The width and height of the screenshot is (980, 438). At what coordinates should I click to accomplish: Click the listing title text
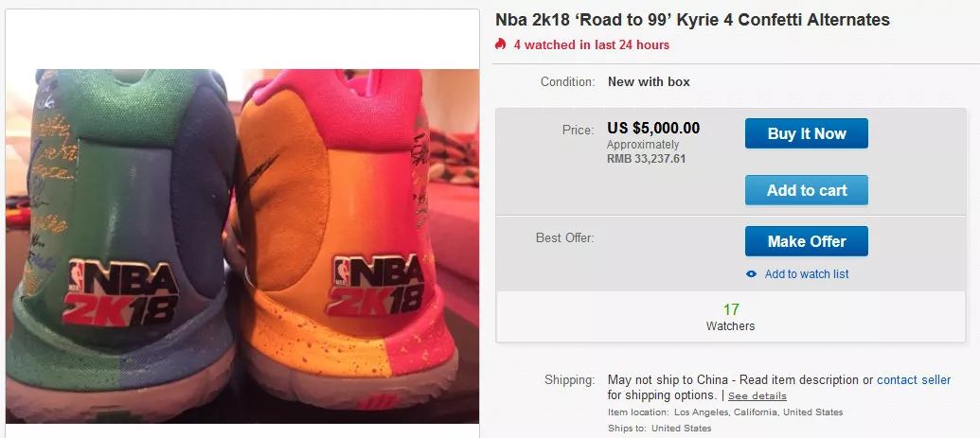pos(692,20)
